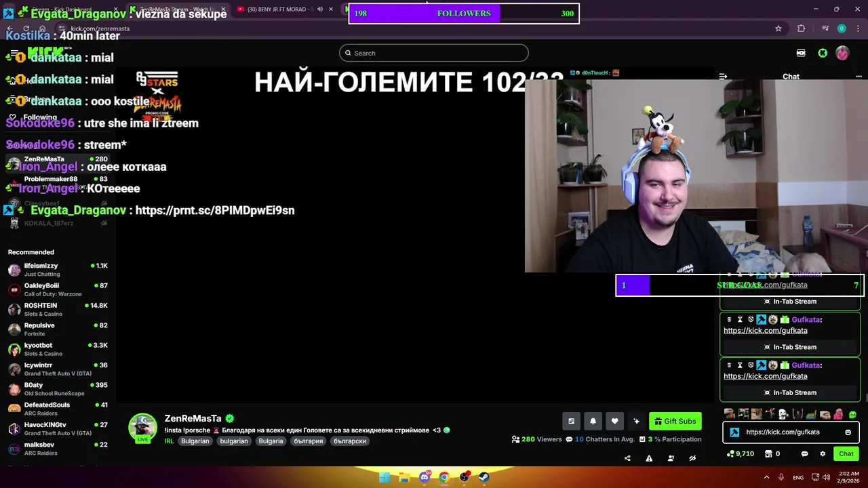Click the heart follow icon under the stream
868x488 pixels.
[x=614, y=421]
